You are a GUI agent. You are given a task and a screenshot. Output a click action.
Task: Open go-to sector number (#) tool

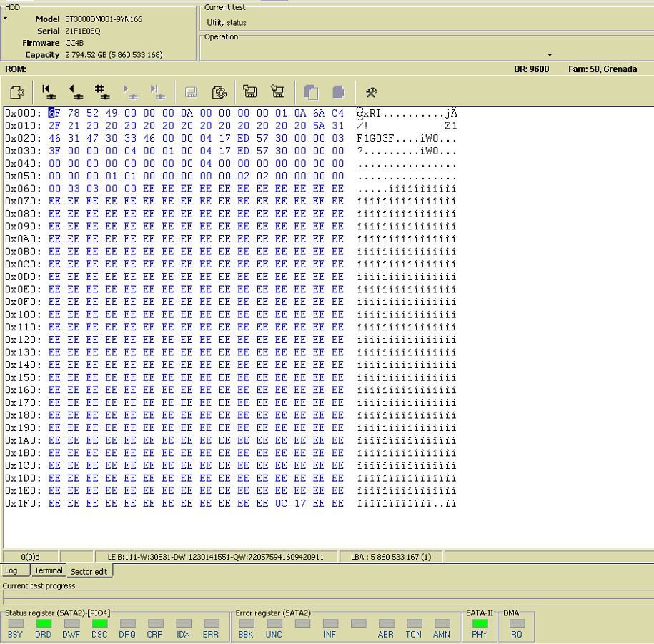point(101,92)
